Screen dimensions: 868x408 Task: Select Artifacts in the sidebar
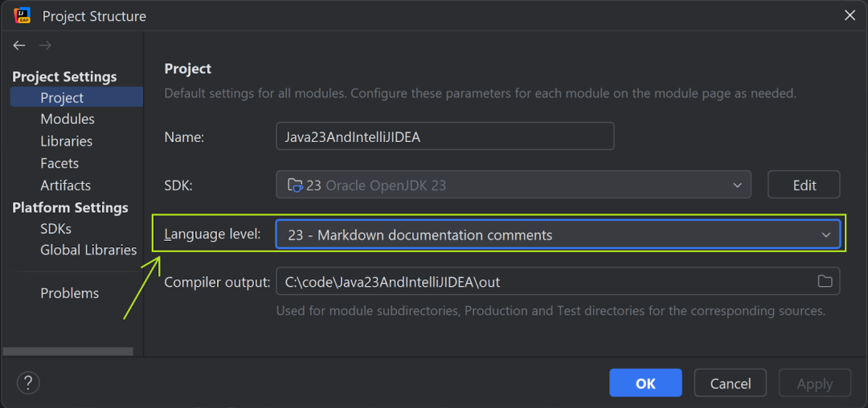click(x=65, y=186)
